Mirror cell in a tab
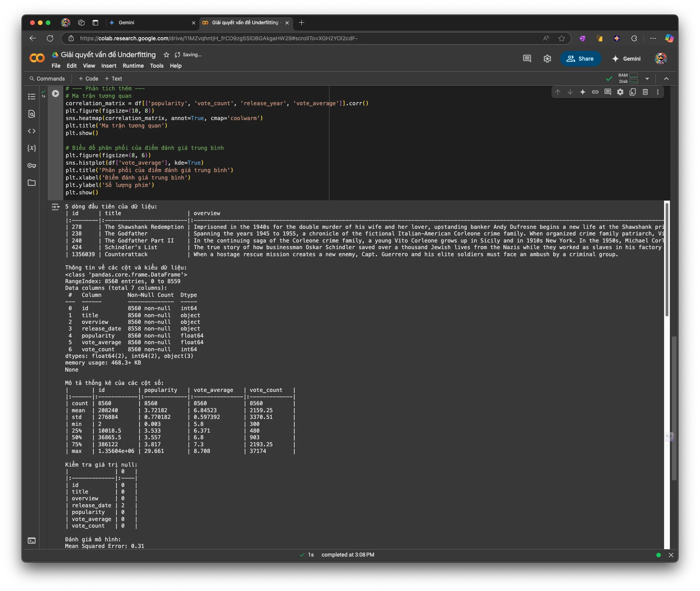Image resolution: width=700 pixels, height=591 pixels. pyautogui.click(x=633, y=92)
